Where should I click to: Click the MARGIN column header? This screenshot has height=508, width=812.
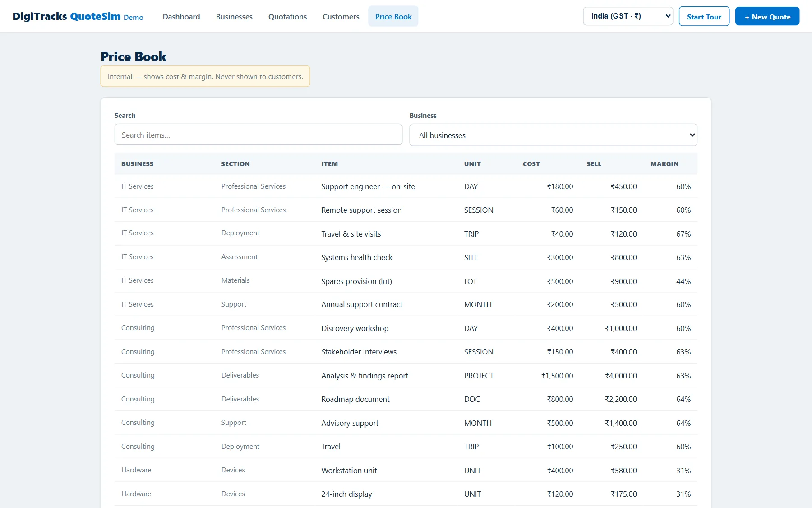click(664, 164)
